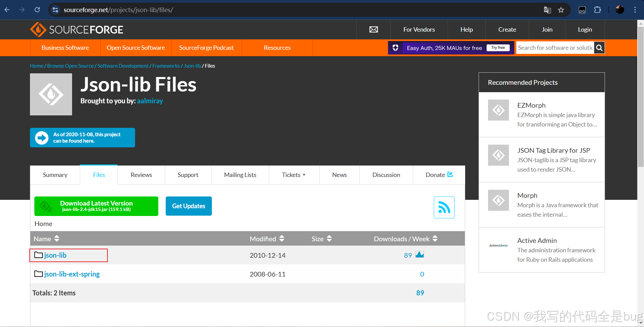Open the Help link
644x327 pixels.
pyautogui.click(x=466, y=30)
